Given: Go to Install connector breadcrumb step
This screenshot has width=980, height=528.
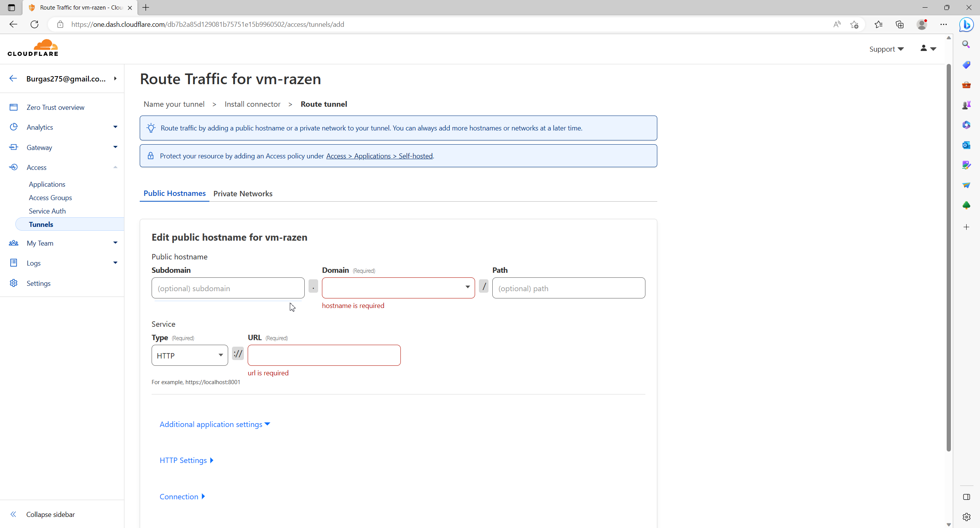Looking at the screenshot, I should tap(252, 104).
